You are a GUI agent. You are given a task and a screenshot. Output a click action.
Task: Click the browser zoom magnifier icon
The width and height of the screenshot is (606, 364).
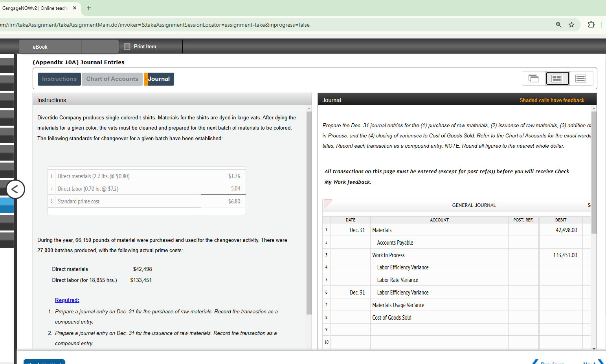click(558, 25)
